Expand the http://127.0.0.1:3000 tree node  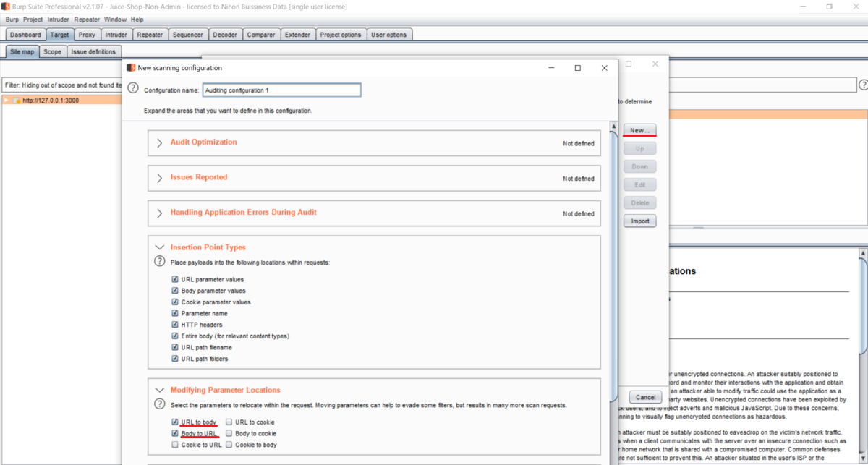tap(7, 101)
